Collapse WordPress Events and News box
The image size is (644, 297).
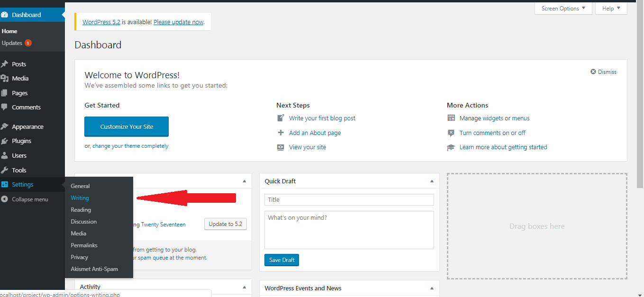pos(432,288)
